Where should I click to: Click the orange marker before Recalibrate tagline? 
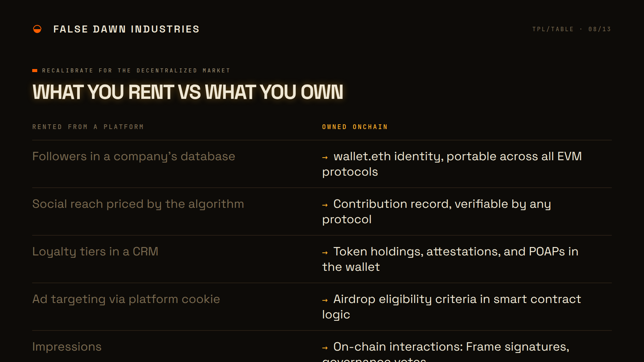pos(35,70)
